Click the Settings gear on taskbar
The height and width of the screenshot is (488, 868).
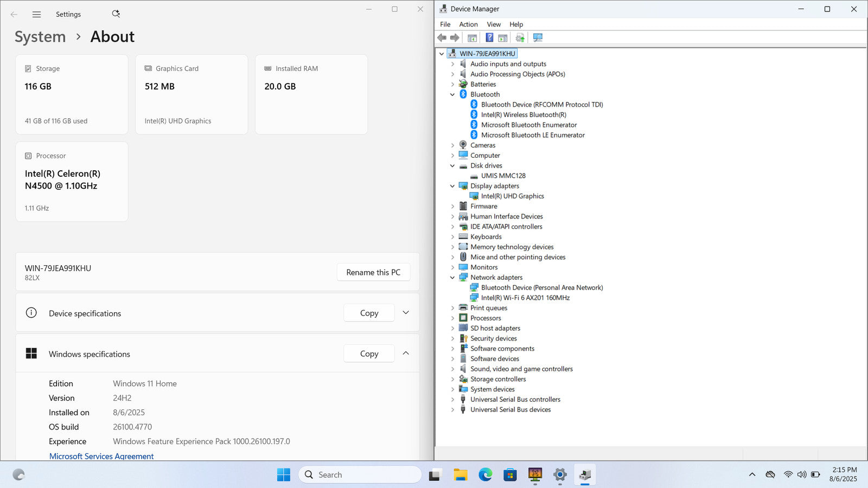coord(560,475)
